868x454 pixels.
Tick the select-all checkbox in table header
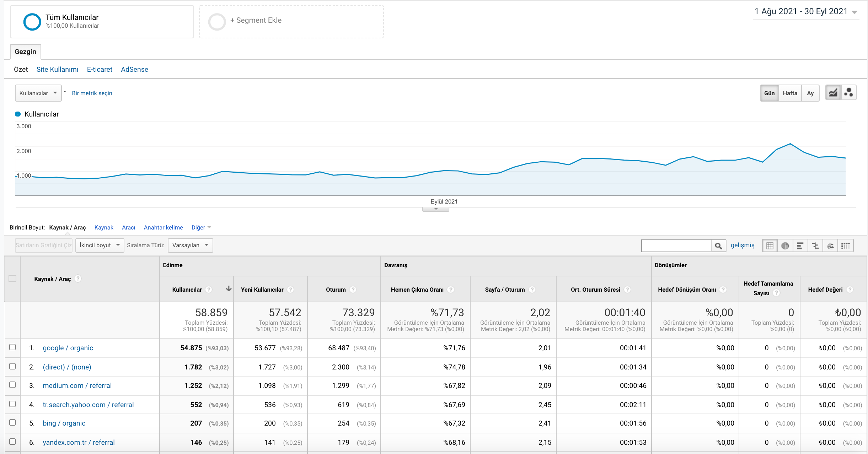pos(12,279)
